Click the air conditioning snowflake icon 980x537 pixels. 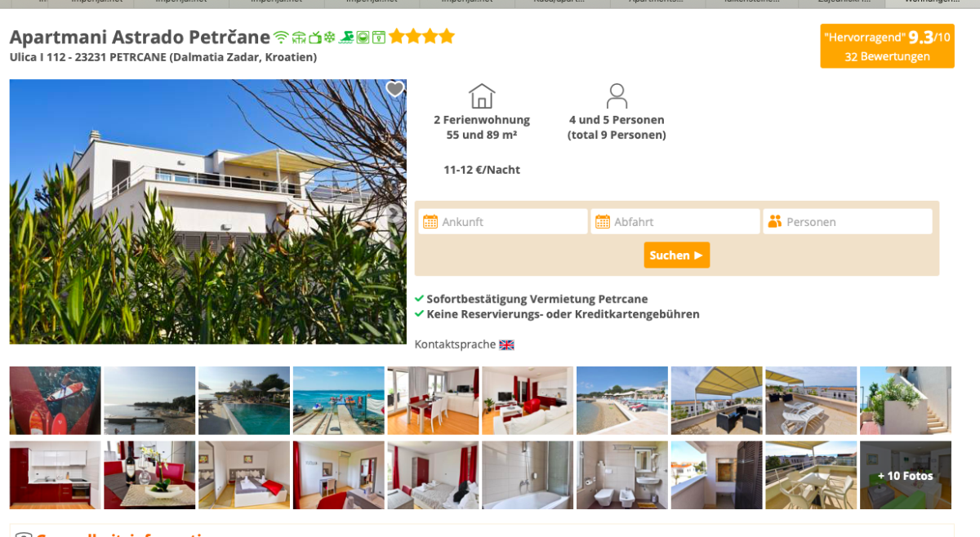tap(329, 38)
